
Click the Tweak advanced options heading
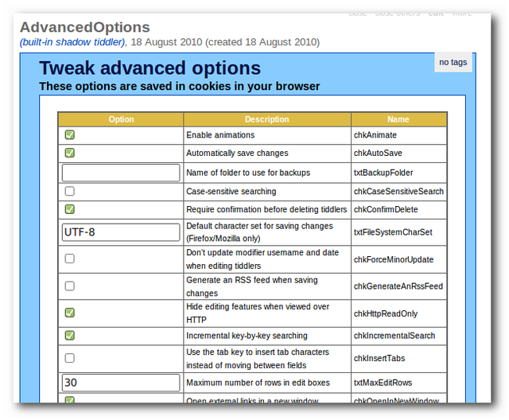150,68
